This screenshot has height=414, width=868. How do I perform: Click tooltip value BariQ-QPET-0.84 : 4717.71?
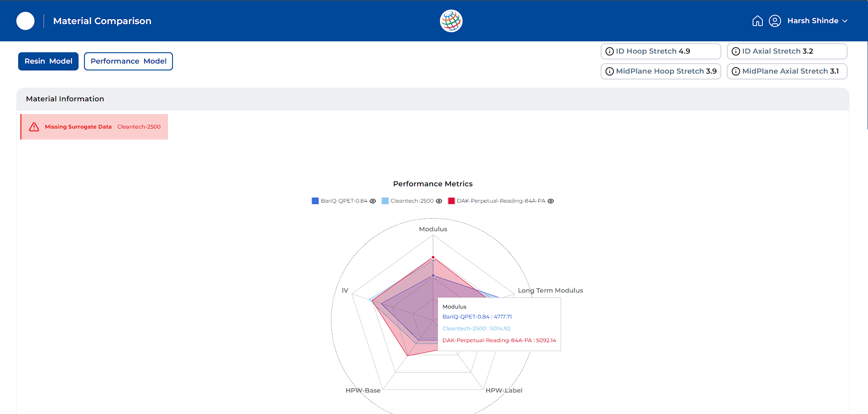[x=477, y=317]
